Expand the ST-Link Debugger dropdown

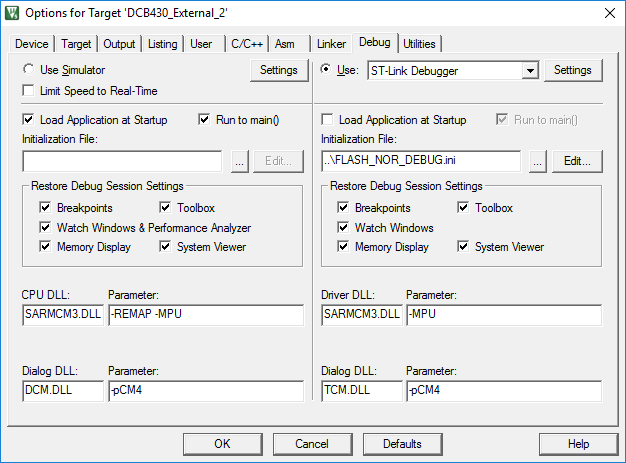(530, 71)
